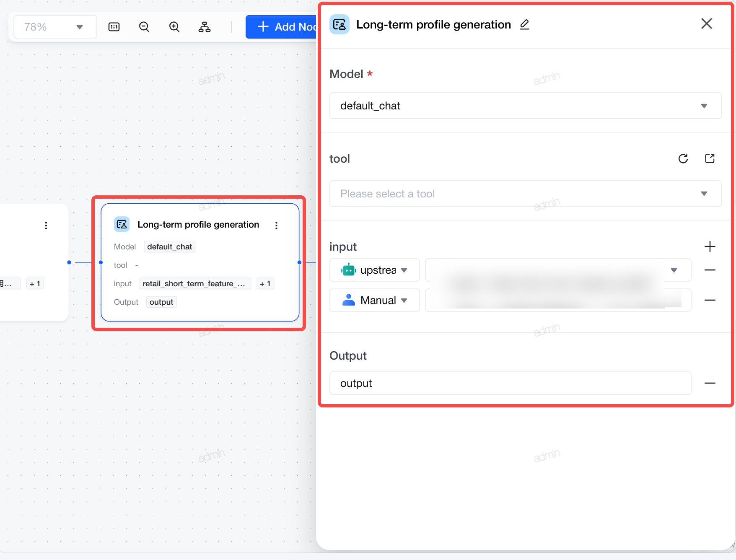Click the auto-layout hierarchy icon
This screenshot has width=736, height=560.
205,27
